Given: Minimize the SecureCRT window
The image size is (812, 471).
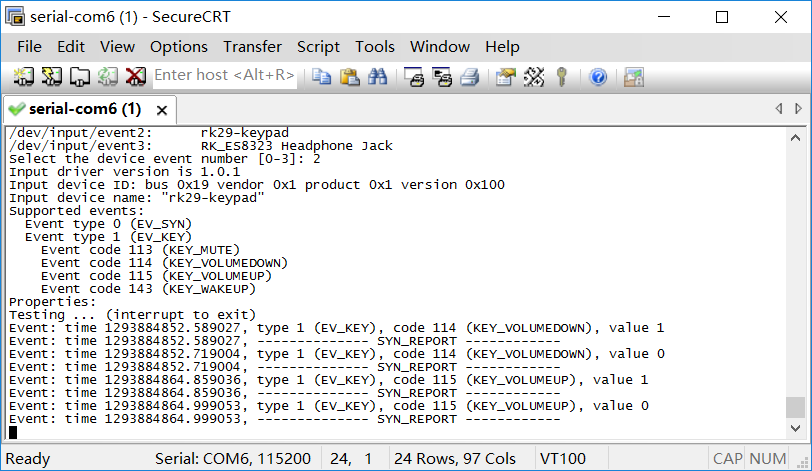Looking at the screenshot, I should point(664,17).
